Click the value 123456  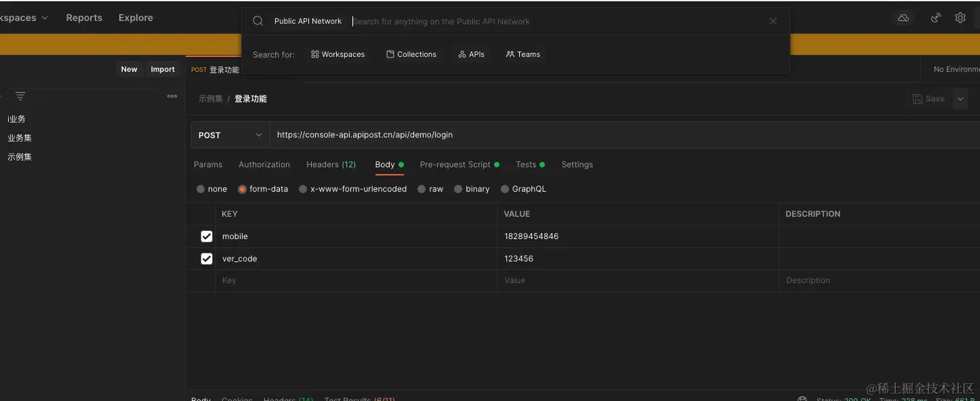tap(518, 259)
